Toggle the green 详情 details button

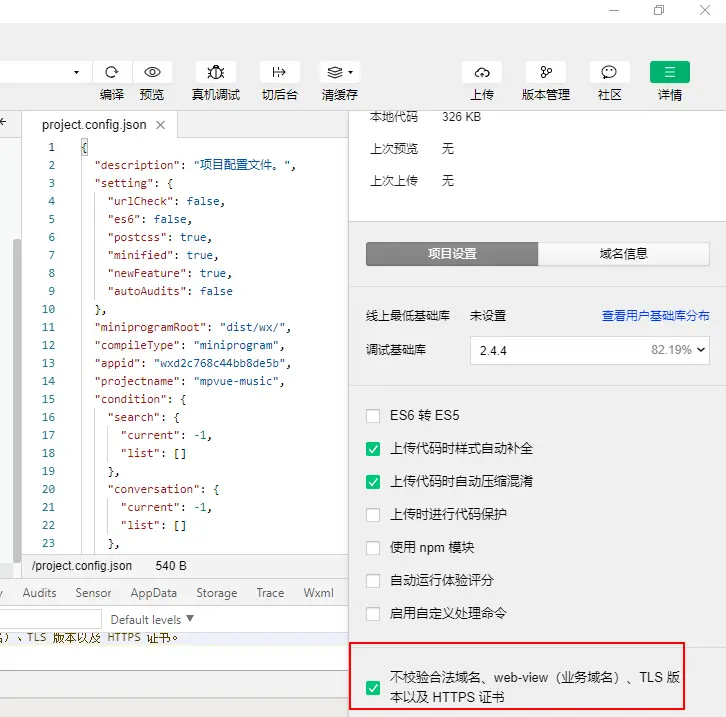tap(670, 72)
